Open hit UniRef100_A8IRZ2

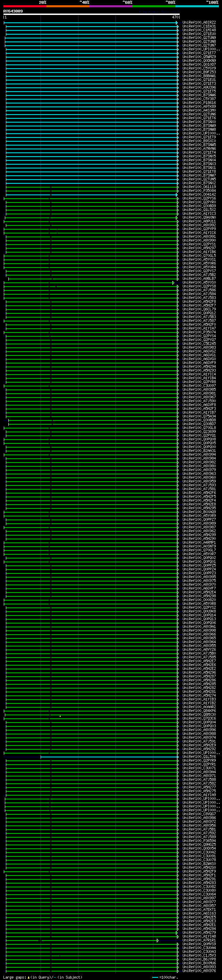pyautogui.click(x=199, y=23)
